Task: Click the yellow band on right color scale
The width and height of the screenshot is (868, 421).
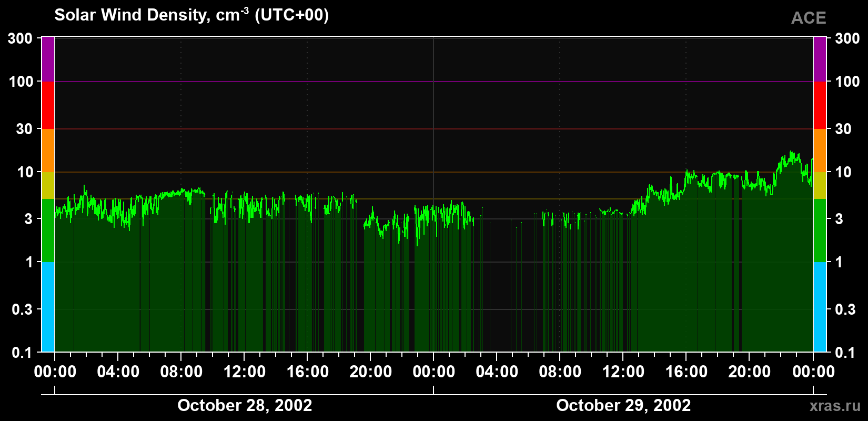Action: [x=820, y=185]
